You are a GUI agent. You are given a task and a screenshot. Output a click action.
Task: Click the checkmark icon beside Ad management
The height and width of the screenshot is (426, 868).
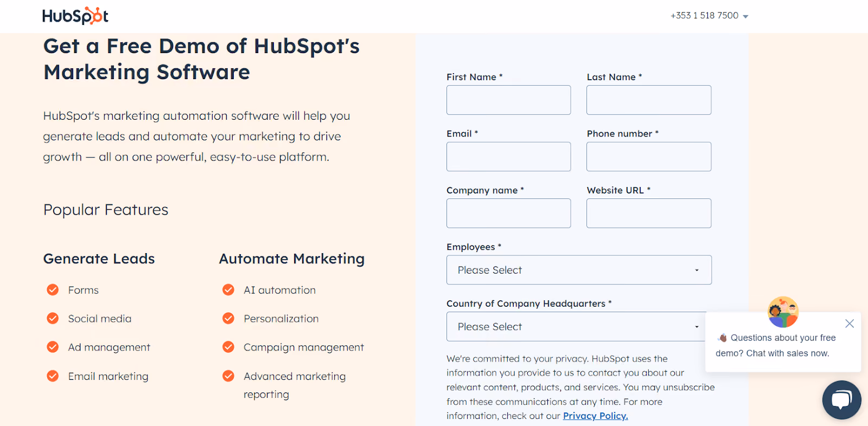[x=53, y=347]
